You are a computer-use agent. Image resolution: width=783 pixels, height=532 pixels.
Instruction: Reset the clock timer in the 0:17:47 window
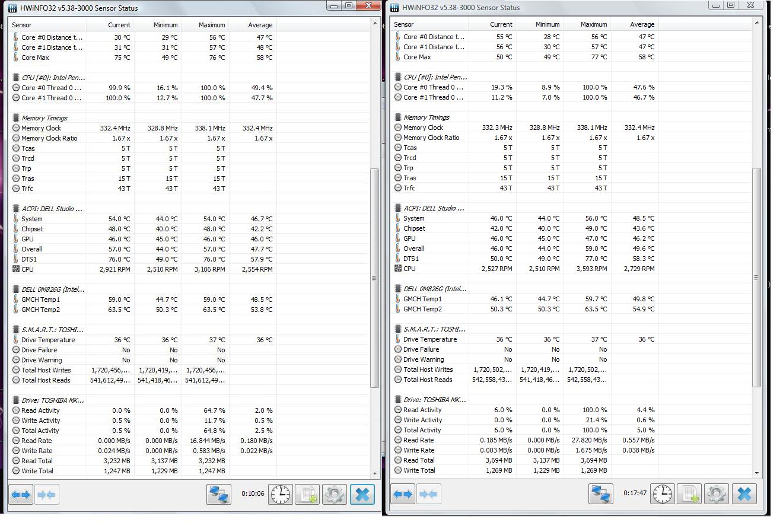coord(662,493)
